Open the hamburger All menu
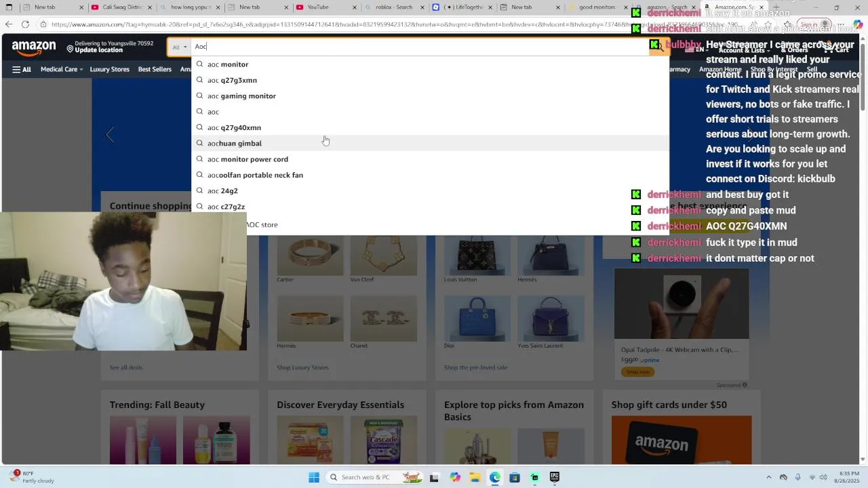 coord(22,69)
